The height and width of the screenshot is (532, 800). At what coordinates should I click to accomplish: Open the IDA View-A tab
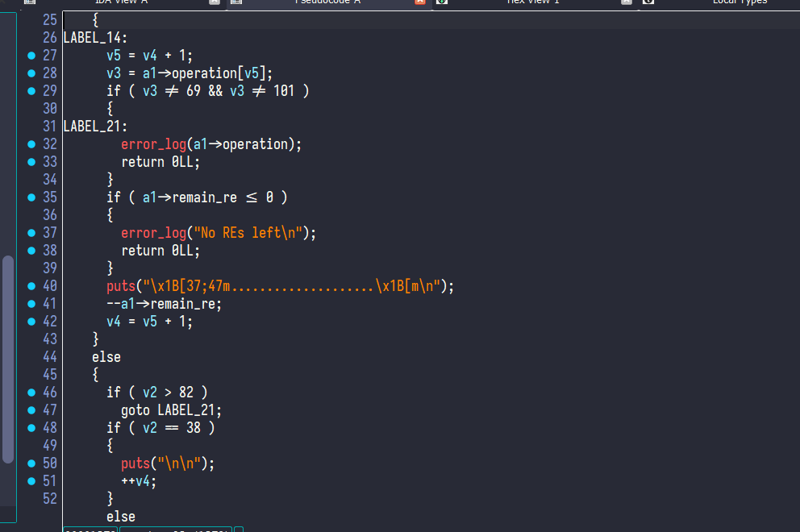[x=121, y=2]
